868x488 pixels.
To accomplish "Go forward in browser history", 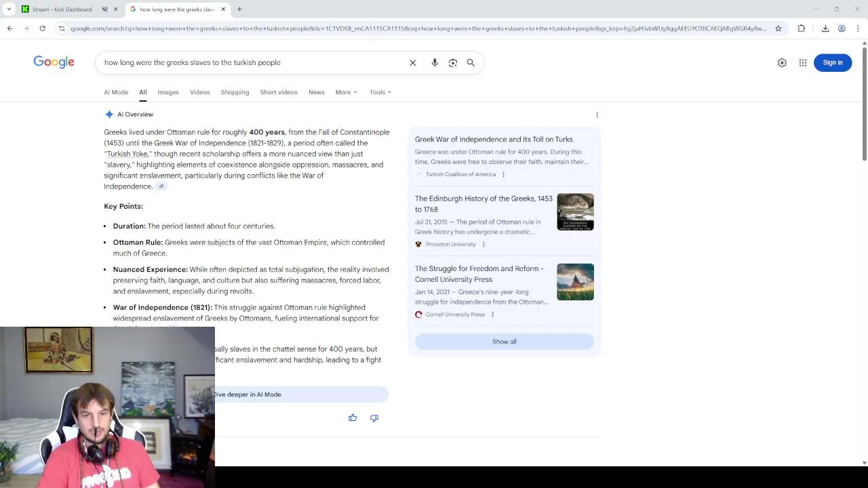I will [26, 28].
